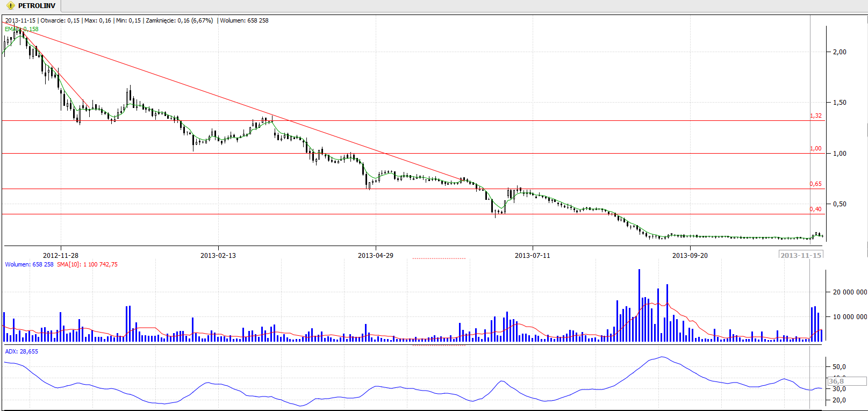
Task: Click the blue Wolumen: 658 258 panel label
Action: [x=30, y=264]
